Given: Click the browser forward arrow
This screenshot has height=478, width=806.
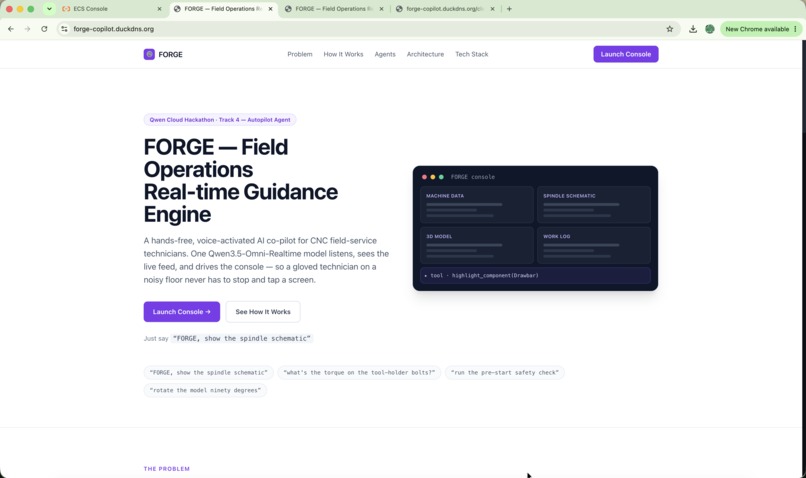Looking at the screenshot, I should 27,29.
